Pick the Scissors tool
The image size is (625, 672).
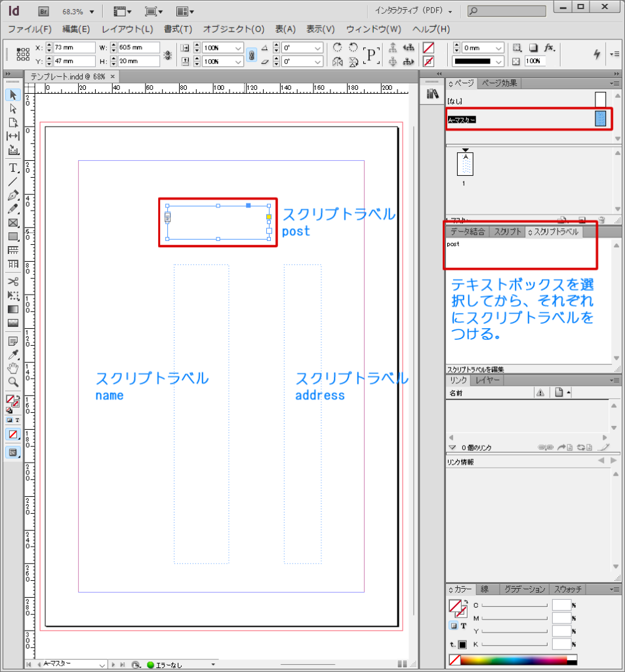12,282
